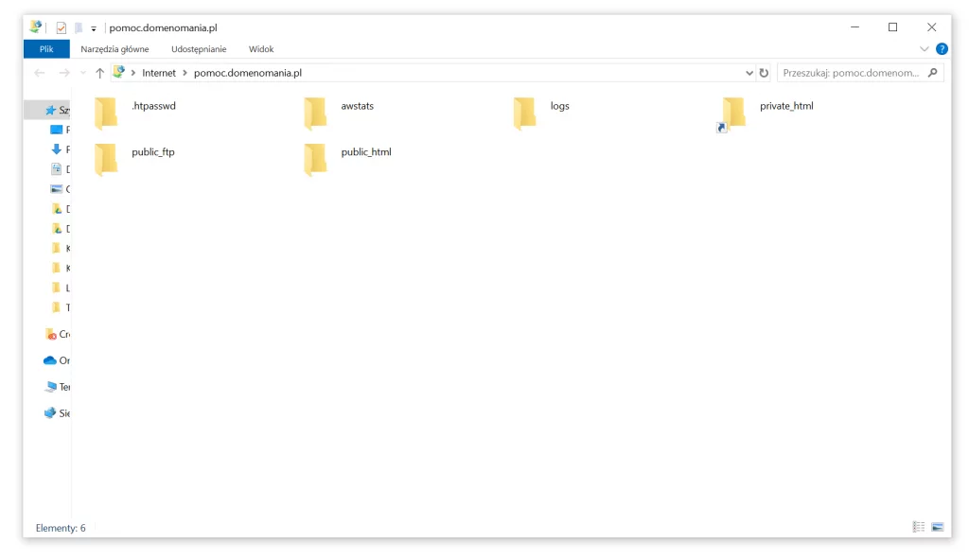
Task: Select the private_html shortcut folder
Action: 765,114
